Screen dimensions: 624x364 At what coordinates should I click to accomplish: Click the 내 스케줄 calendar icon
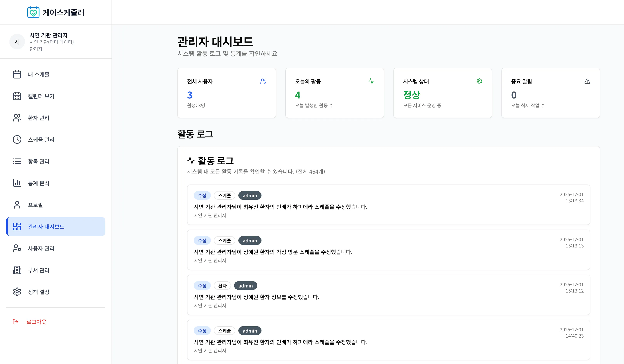click(x=17, y=74)
